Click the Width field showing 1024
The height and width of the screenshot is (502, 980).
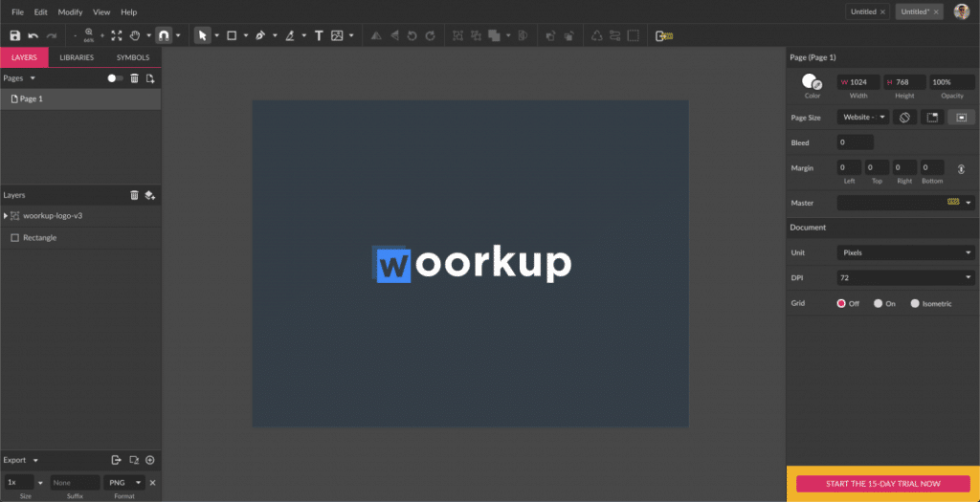[858, 82]
